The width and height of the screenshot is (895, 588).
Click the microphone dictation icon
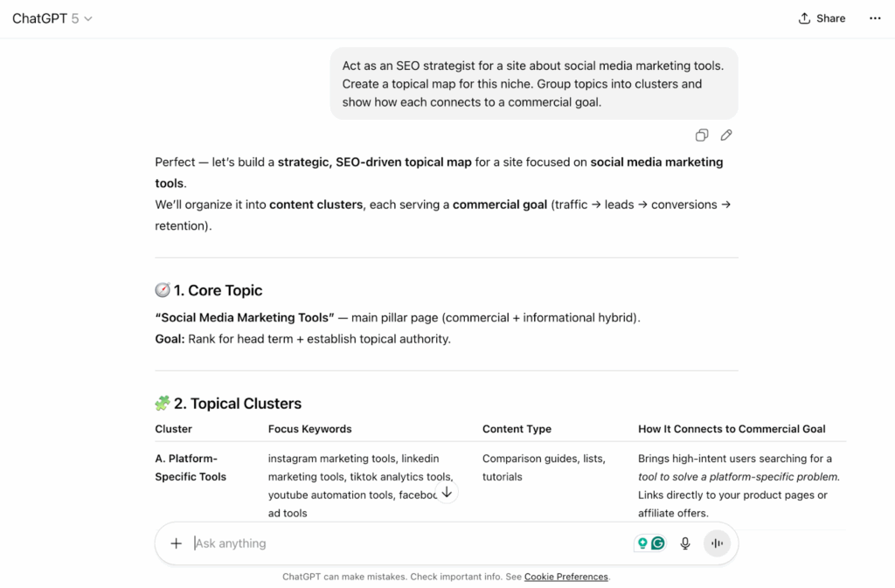pos(685,543)
